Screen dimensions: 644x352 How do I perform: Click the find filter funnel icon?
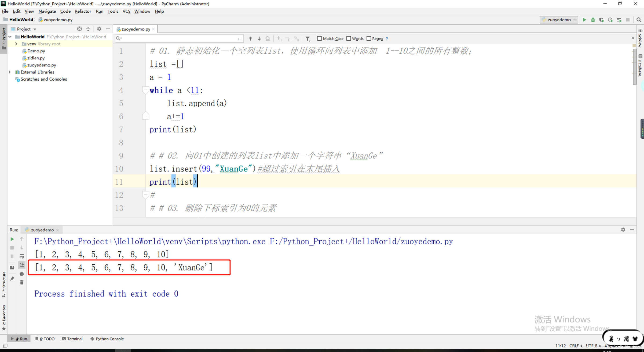(308, 39)
